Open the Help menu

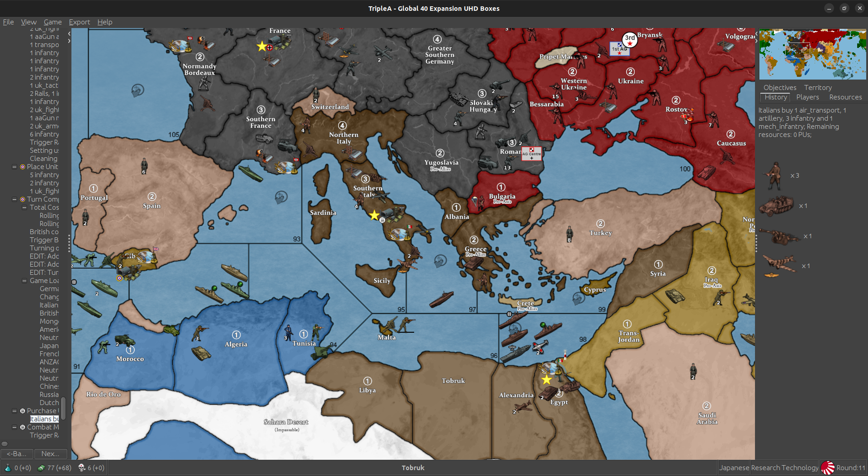[105, 22]
